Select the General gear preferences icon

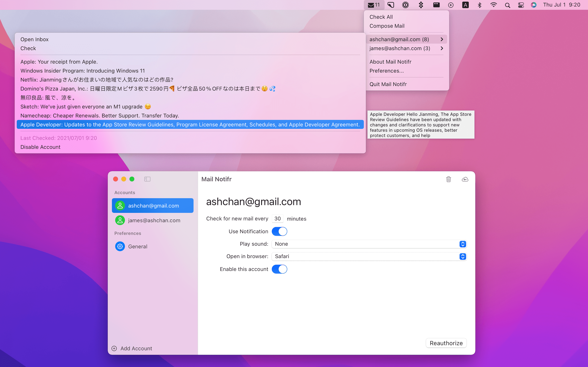120,246
